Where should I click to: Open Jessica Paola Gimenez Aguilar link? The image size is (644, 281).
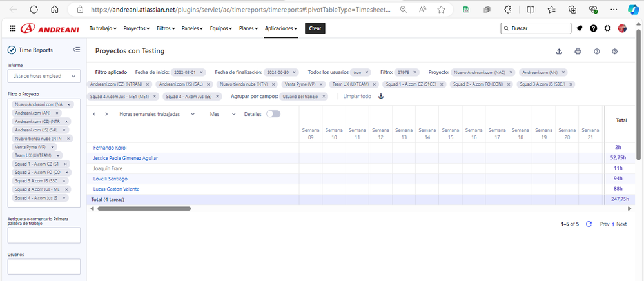click(x=125, y=158)
